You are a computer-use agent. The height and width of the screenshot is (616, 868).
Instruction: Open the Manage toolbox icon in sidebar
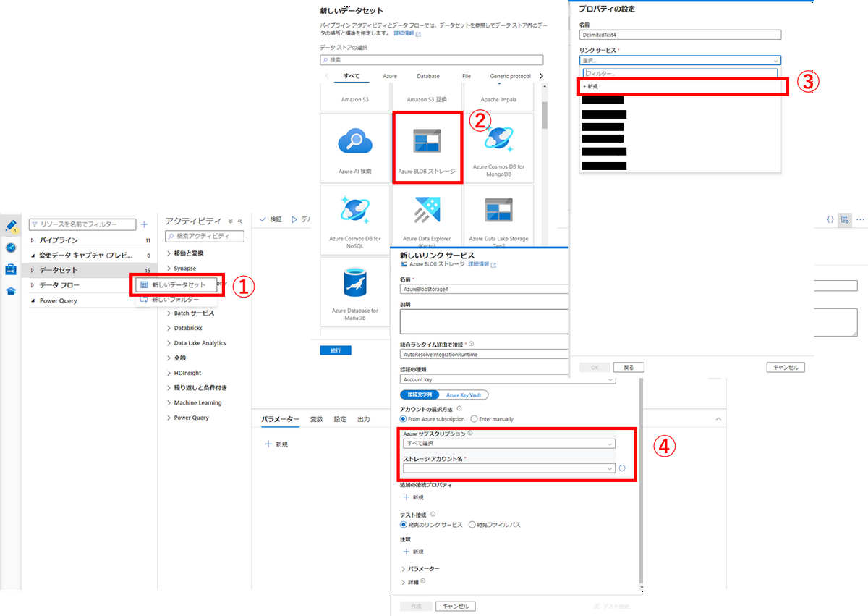coord(11,269)
